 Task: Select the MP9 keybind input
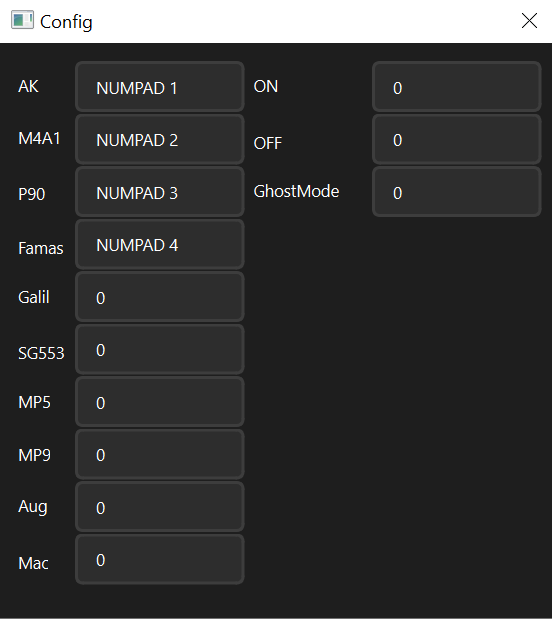(x=160, y=454)
